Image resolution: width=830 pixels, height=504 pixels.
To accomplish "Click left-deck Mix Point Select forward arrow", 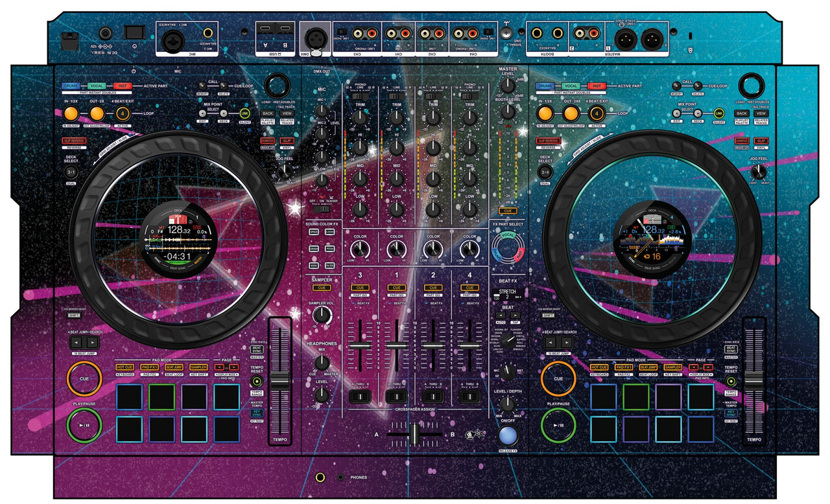I will pyautogui.click(x=224, y=113).
